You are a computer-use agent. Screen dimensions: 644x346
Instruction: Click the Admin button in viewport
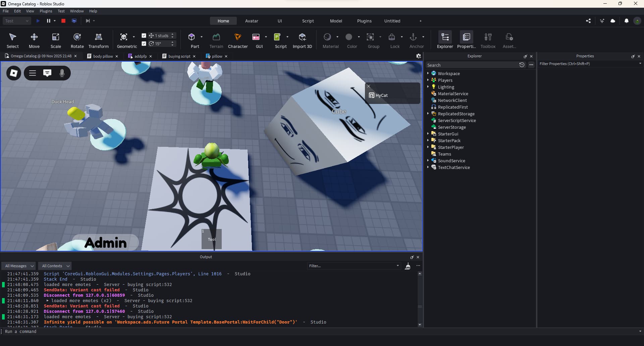[105, 242]
